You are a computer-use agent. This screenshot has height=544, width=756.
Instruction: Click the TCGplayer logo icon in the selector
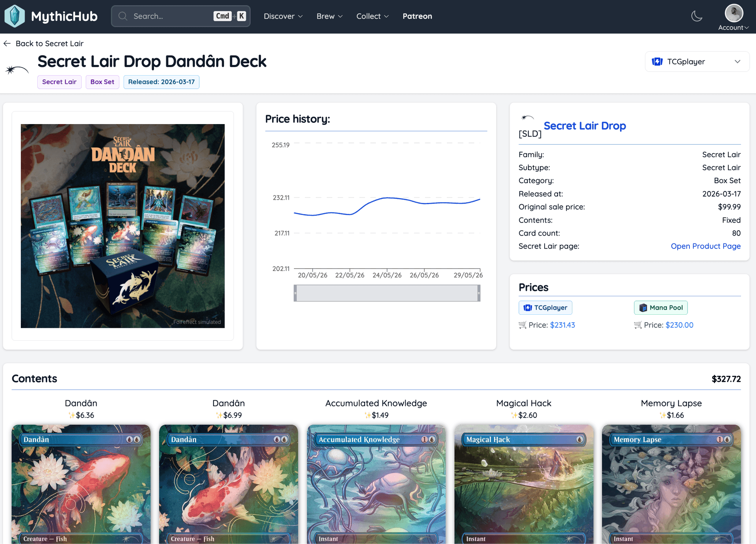pos(657,61)
